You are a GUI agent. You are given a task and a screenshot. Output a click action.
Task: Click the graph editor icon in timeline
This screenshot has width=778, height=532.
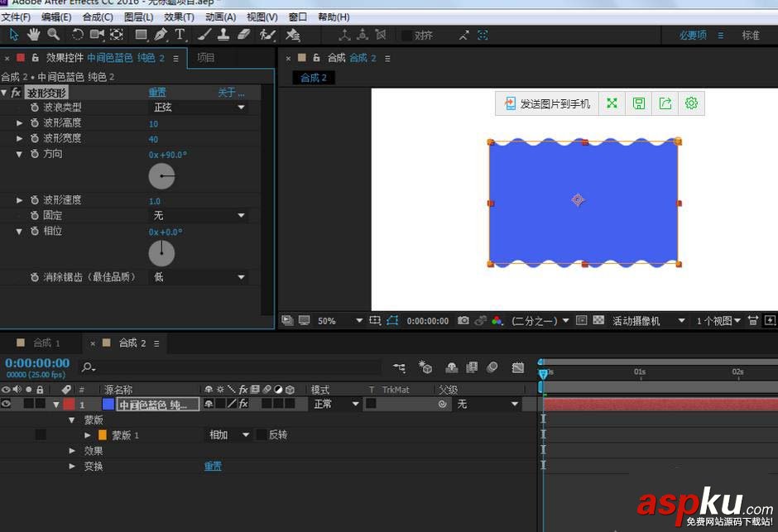pyautogui.click(x=517, y=367)
